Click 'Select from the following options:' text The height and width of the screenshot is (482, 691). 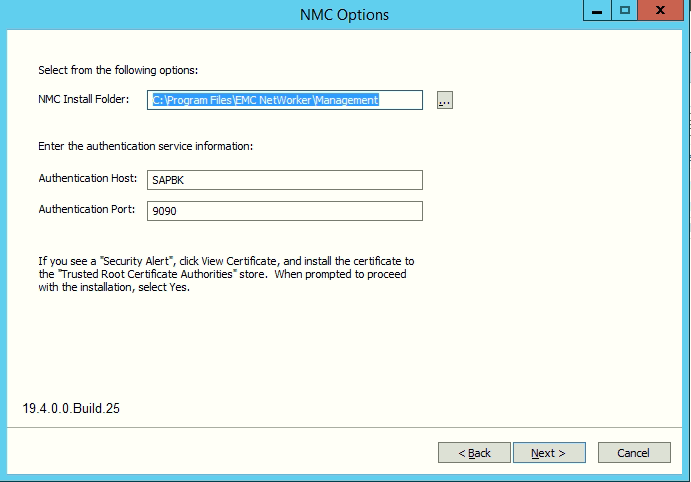pyautogui.click(x=118, y=70)
